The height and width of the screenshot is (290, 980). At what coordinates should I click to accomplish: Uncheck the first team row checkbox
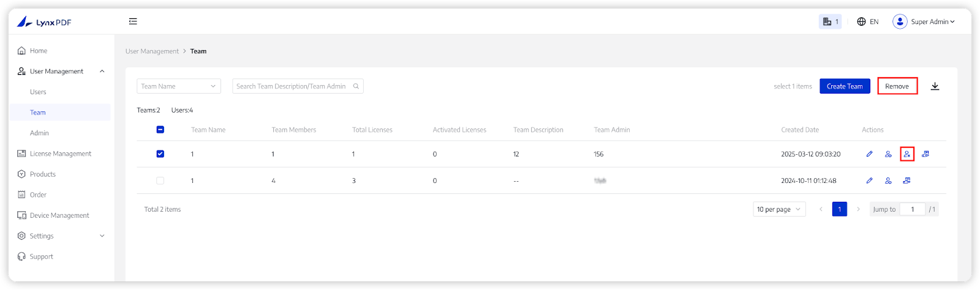(x=160, y=154)
